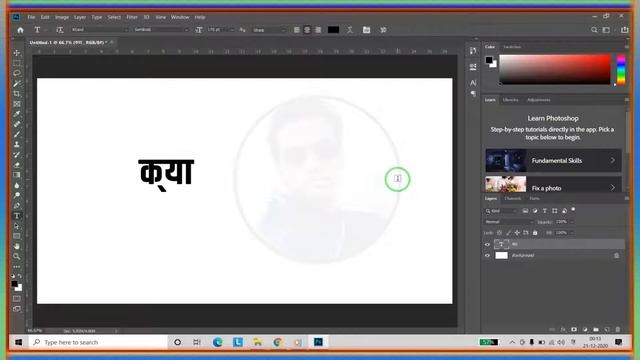Select the Lasso tool
This screenshot has width=640, height=360.
coord(17,73)
